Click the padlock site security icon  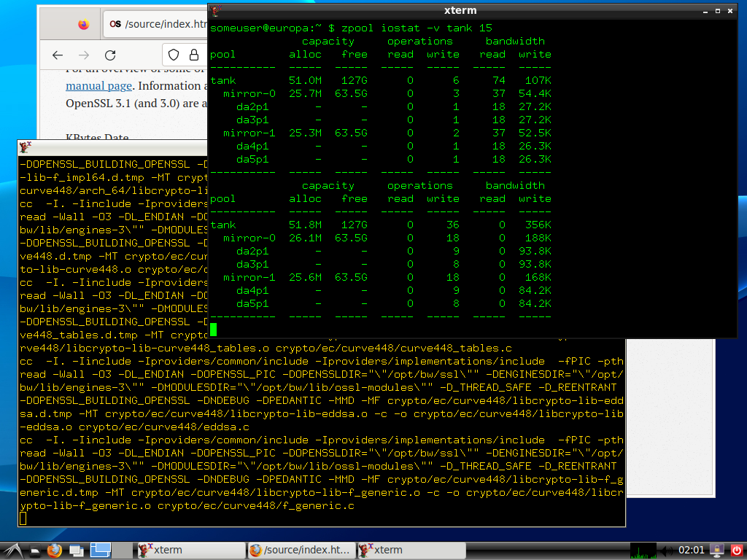194,55
